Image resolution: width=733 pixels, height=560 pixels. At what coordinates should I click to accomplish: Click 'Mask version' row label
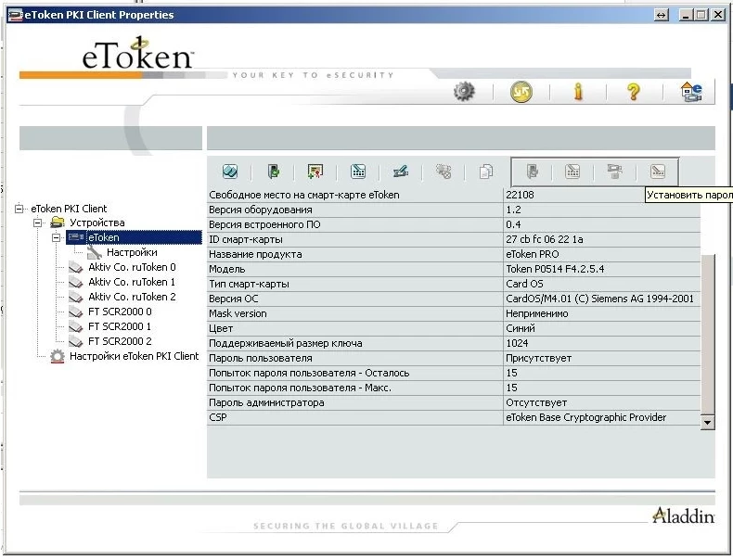pos(238,314)
